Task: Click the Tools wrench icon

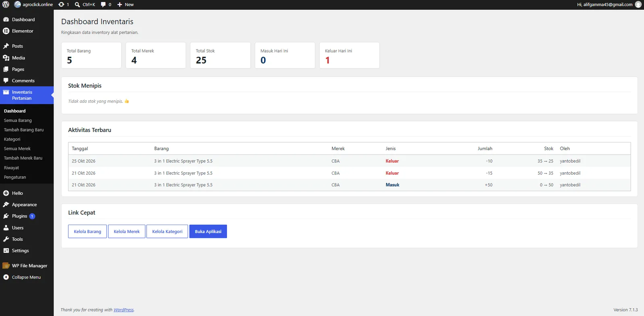Action: pyautogui.click(x=6, y=239)
